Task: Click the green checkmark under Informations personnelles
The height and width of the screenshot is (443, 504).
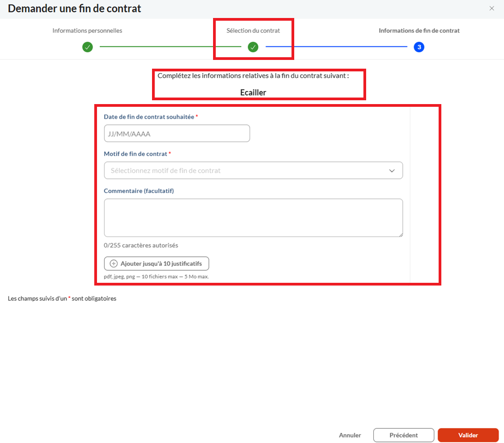Action: point(87,47)
